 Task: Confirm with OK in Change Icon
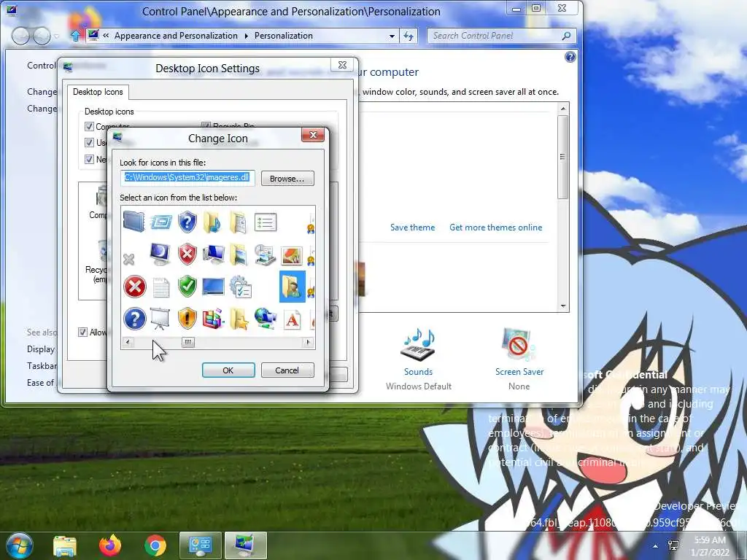228,370
